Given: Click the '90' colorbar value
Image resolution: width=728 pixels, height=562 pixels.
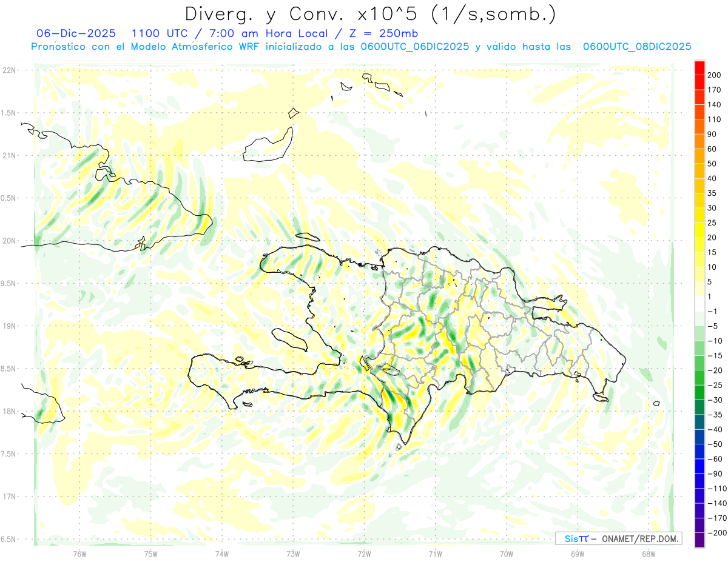Looking at the screenshot, I should pyautogui.click(x=712, y=135).
